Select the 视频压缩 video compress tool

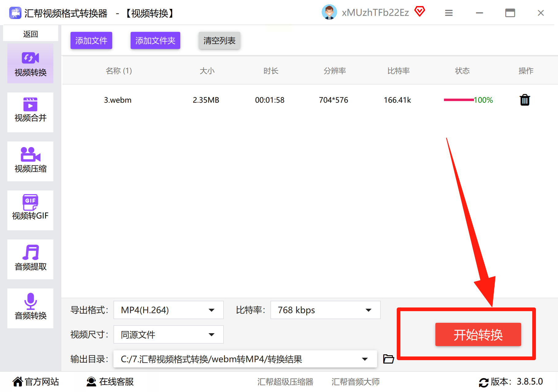tap(30, 161)
